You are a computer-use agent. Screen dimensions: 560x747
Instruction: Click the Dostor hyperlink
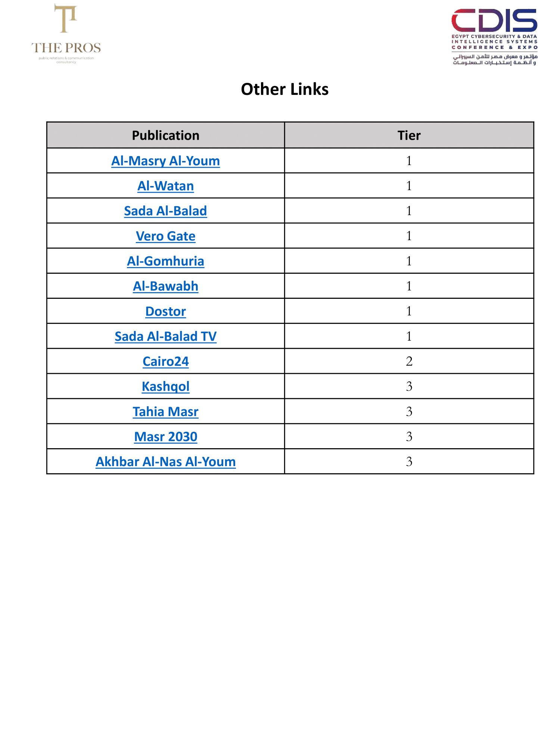(x=165, y=311)
